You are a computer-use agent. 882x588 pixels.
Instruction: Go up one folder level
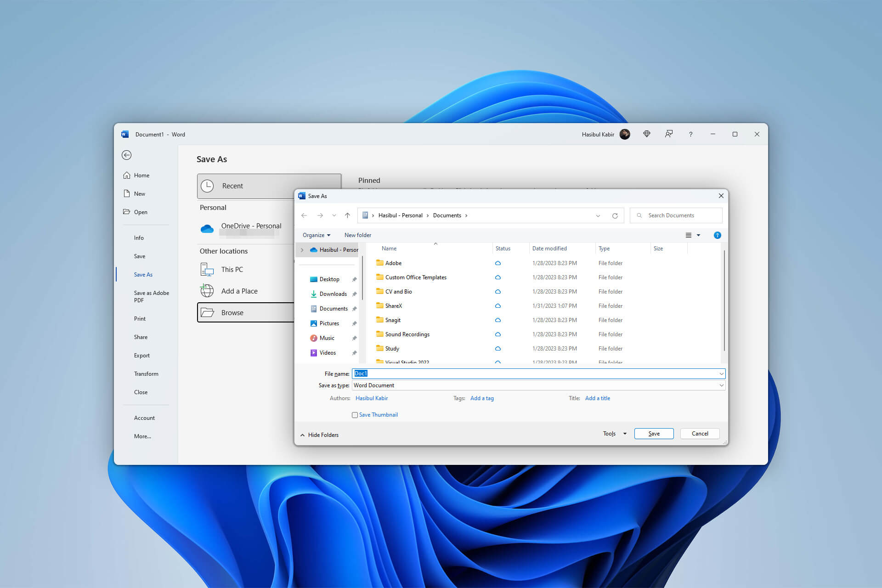pos(347,215)
